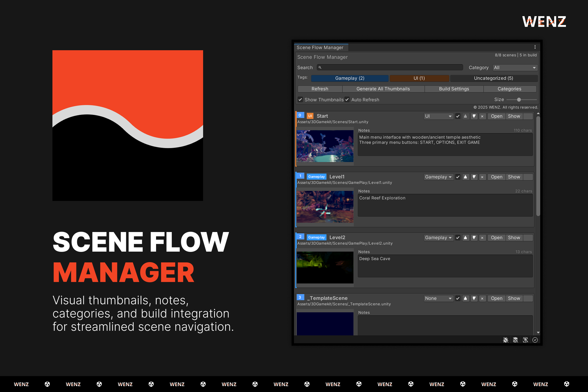Viewport: 588px width, 392px height.
Task: Uncheck _TemplateScene build checkbox
Action: [458, 298]
